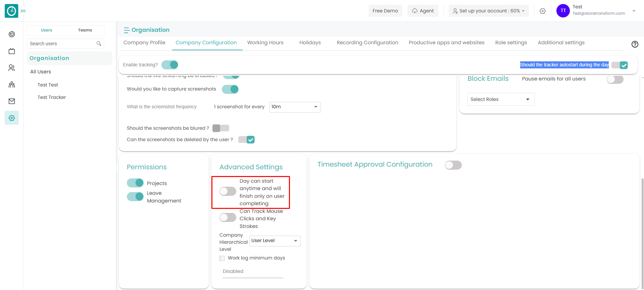
Task: Click the TT user avatar
Action: [563, 11]
